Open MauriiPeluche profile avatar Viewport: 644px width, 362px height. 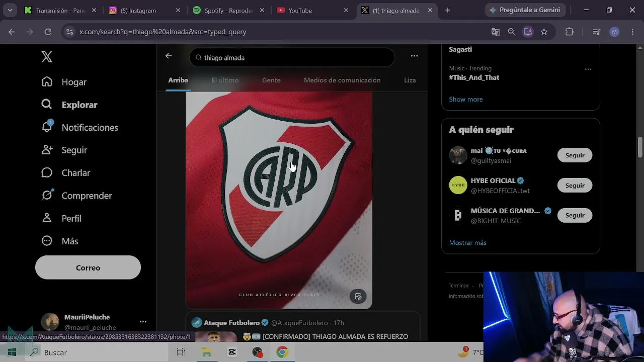tap(50, 322)
